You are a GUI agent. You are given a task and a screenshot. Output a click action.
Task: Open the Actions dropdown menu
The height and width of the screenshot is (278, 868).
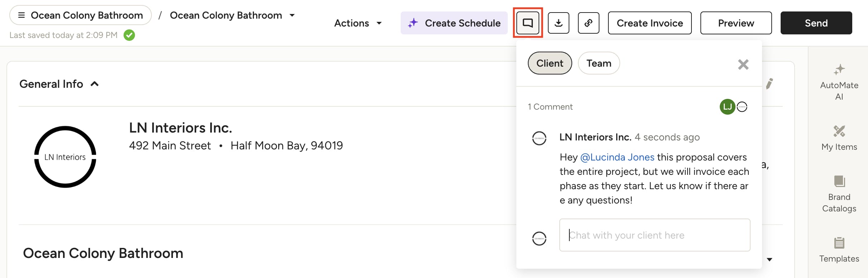(x=358, y=23)
